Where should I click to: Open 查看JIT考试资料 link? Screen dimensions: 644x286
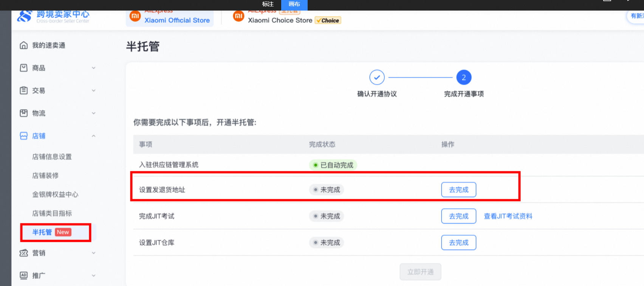(508, 216)
